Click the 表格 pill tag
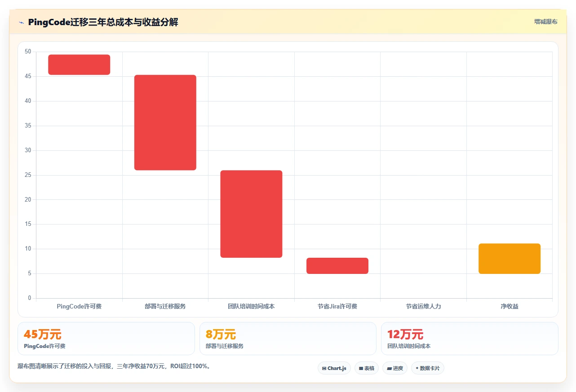 [x=367, y=368]
